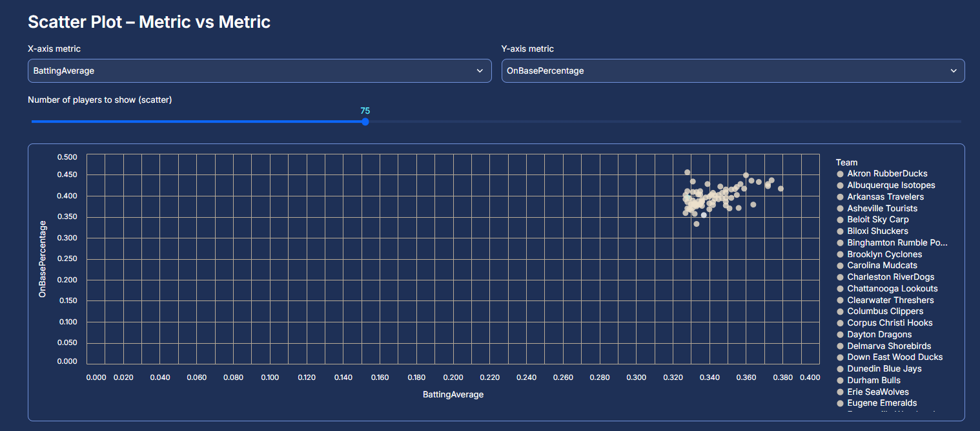
Task: Click the 0.500 y-axis tick label
Action: pyautogui.click(x=67, y=158)
